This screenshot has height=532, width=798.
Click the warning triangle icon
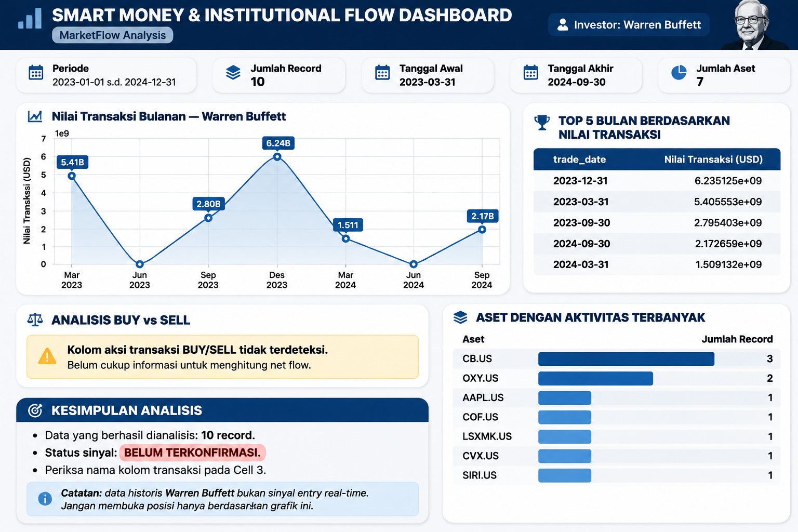(47, 356)
